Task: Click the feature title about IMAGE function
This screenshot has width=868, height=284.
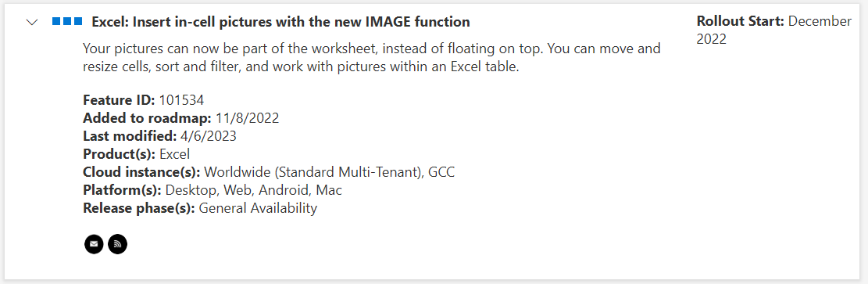Action: [x=280, y=22]
